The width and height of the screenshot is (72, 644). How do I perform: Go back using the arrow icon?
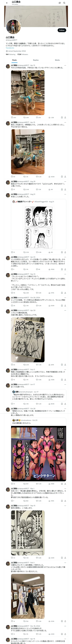click(7, 3)
